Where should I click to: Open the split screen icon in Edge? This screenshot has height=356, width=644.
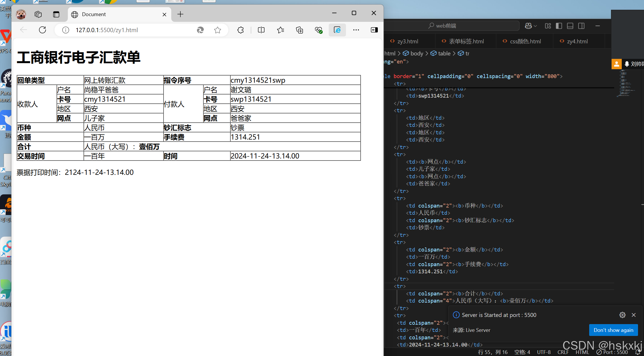261,30
